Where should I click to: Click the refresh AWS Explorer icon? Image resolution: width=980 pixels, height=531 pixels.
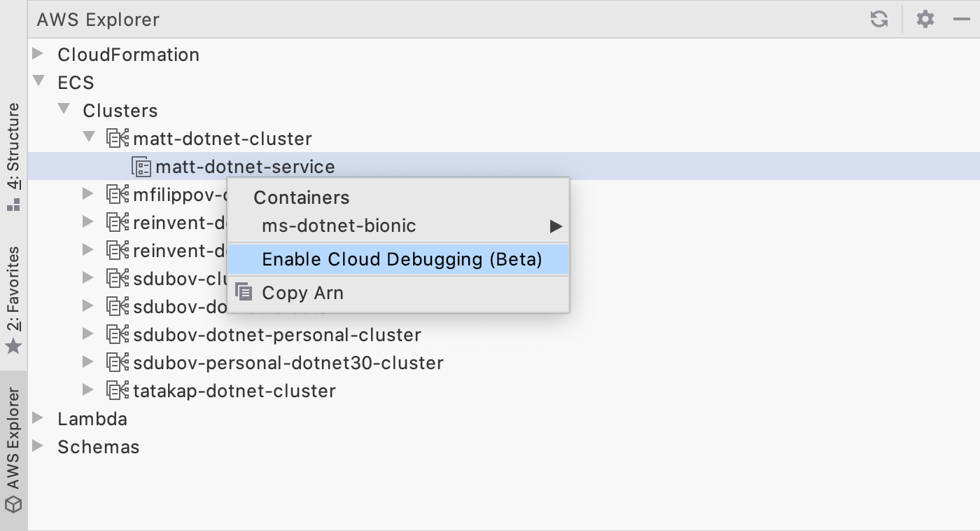[879, 19]
